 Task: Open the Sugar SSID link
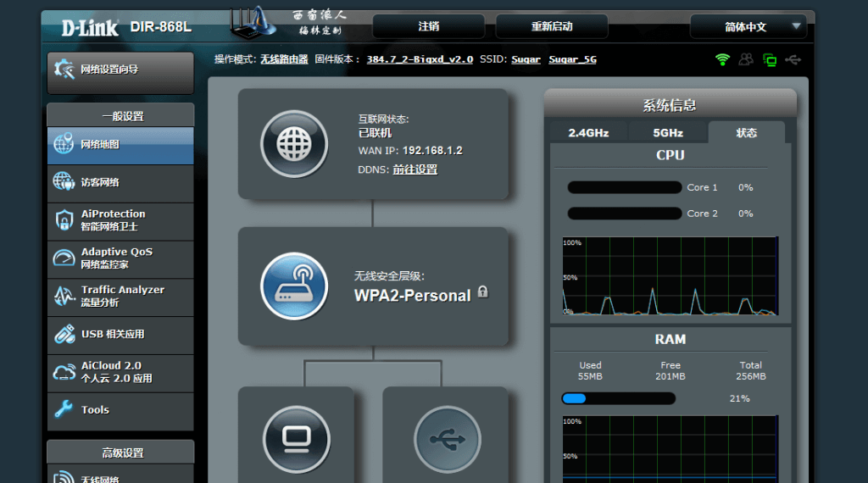[x=526, y=59]
